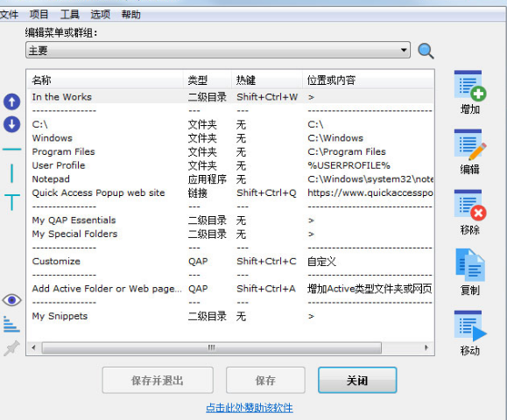Move selected item down with arrow icon

pos(12,124)
